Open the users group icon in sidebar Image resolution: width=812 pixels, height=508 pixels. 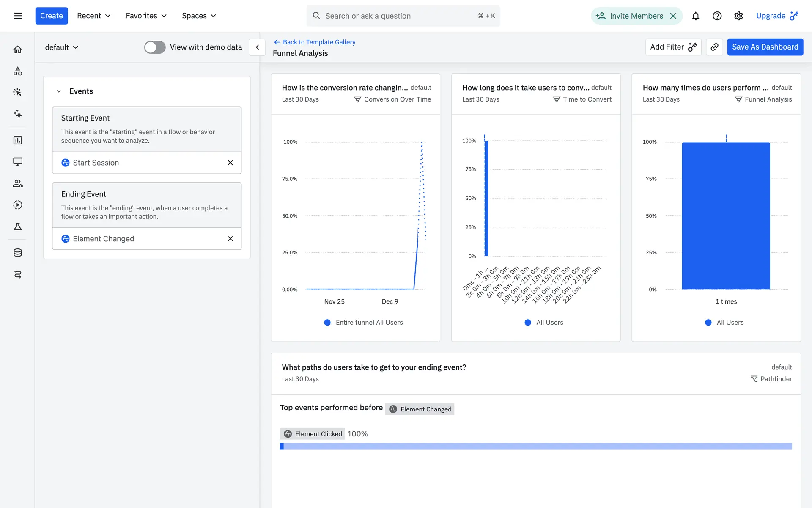(18, 183)
